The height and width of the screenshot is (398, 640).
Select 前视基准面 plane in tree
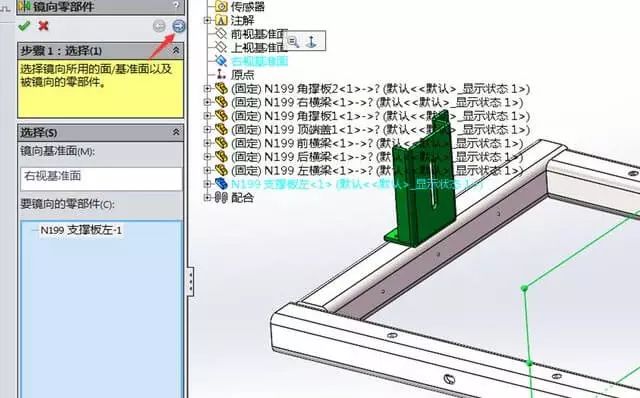click(x=259, y=34)
